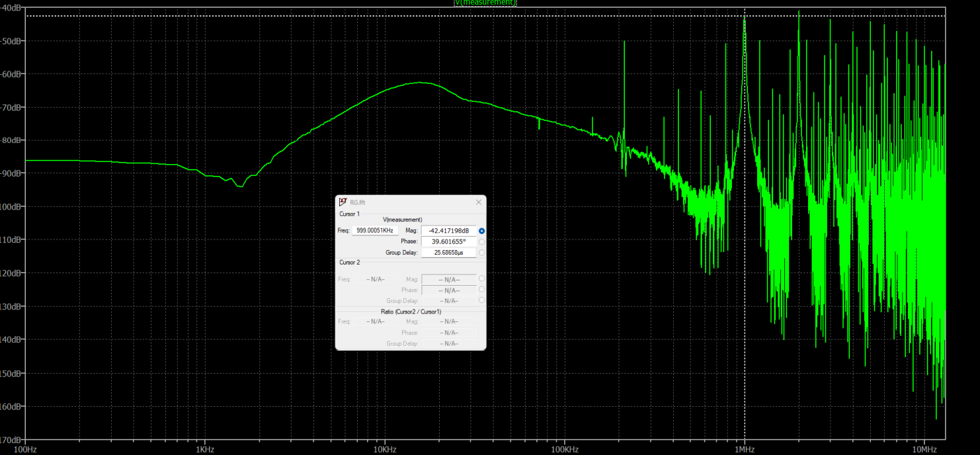Click the -100dB label on vertical axis
This screenshot has height=455, width=980.
12,206
